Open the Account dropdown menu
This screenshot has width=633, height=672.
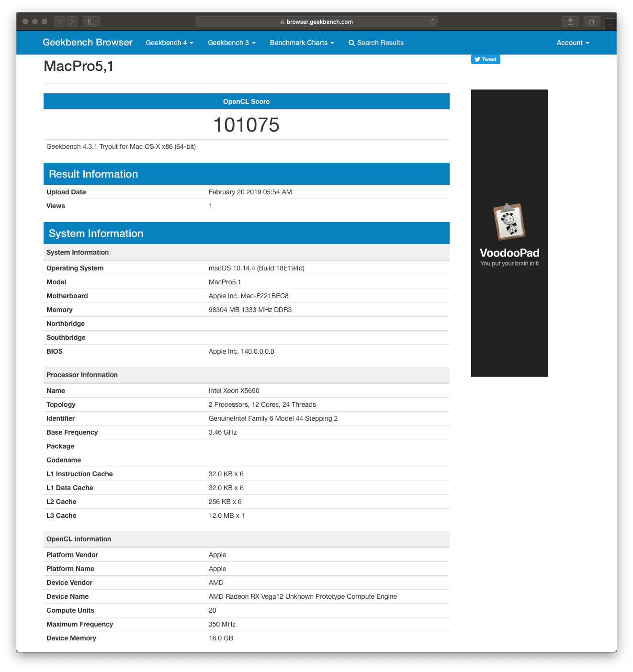tap(573, 43)
